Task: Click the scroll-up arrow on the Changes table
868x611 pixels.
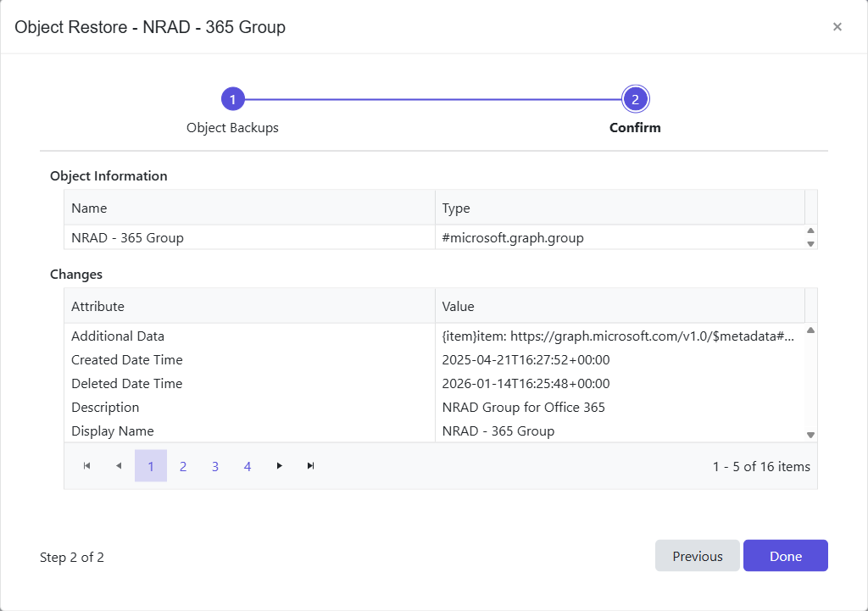Action: pos(810,330)
